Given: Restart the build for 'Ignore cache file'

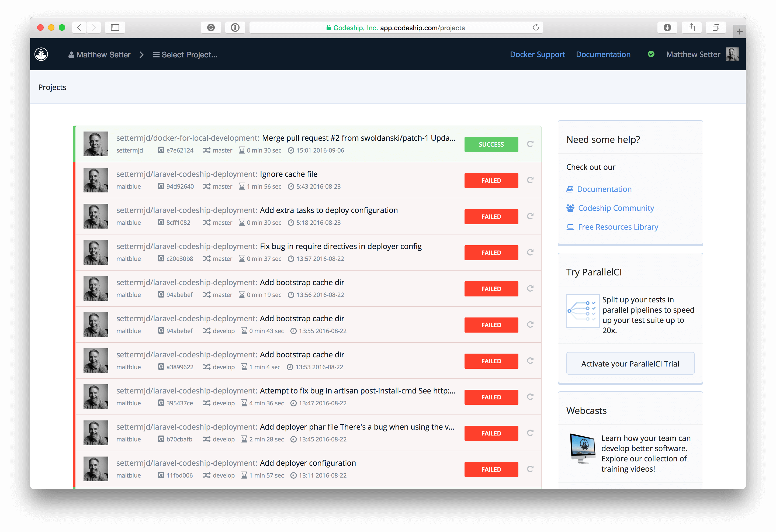Looking at the screenshot, I should [x=530, y=180].
